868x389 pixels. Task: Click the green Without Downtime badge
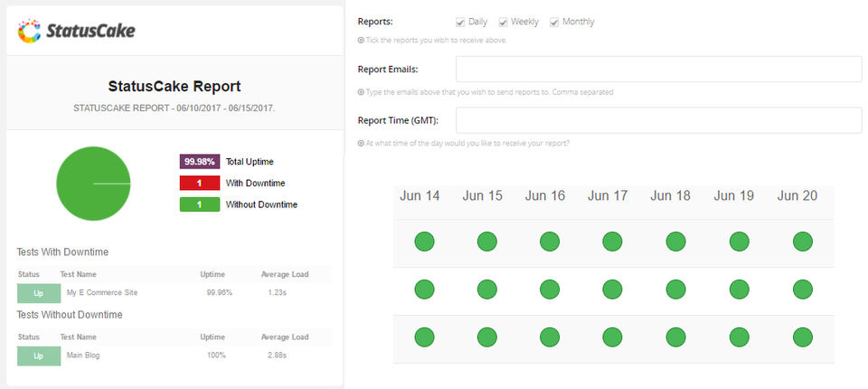point(200,204)
